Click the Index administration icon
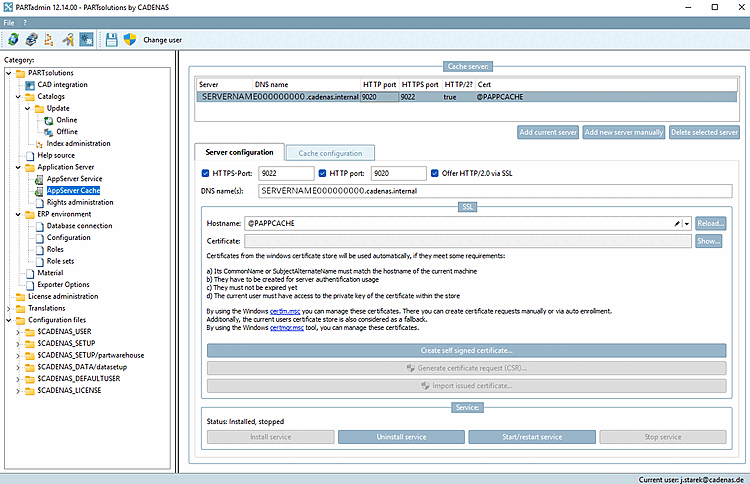This screenshot has height=484, width=750. click(x=39, y=144)
